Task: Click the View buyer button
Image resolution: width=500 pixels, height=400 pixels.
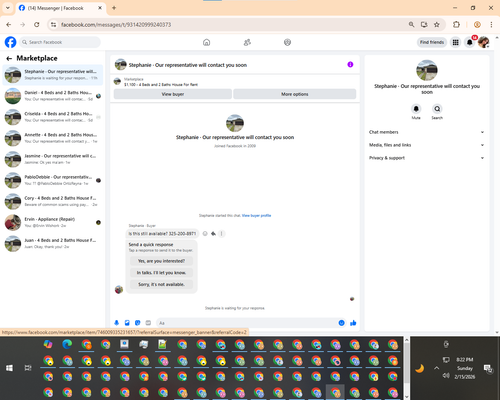Action: [x=173, y=94]
